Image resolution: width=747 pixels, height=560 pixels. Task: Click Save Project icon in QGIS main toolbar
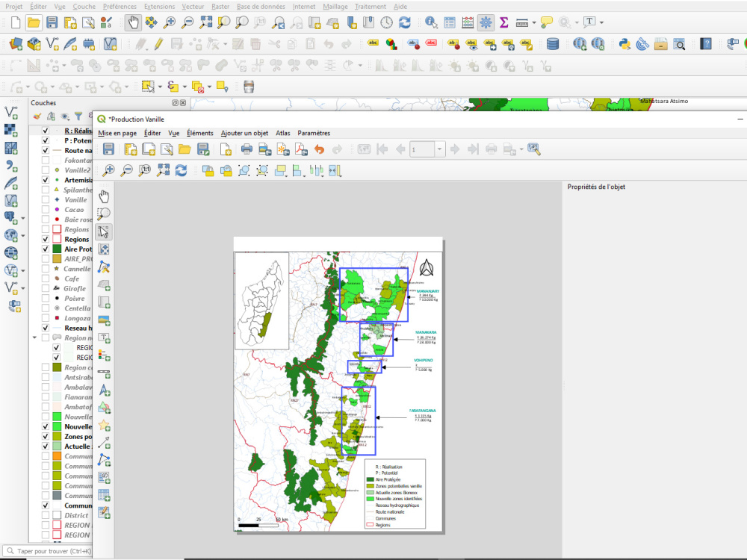tap(52, 22)
